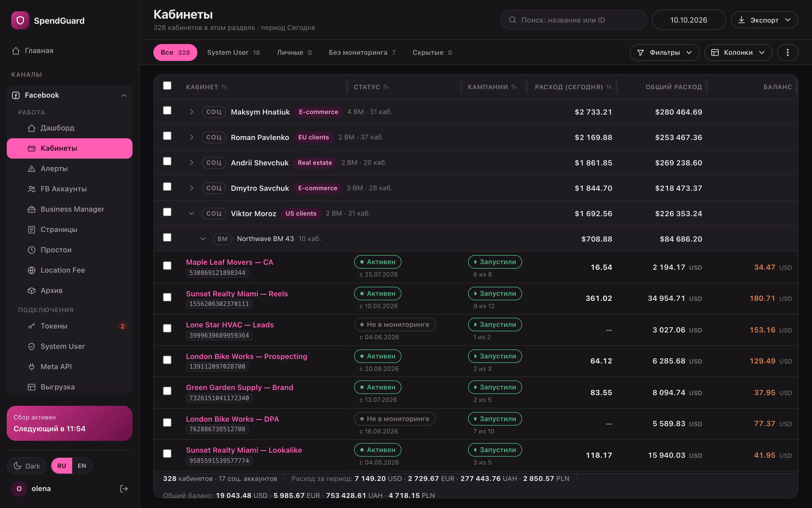Viewport: 812px width, 508px height.
Task: Tick Green Garden Supply — Brand checkbox
Action: click(167, 391)
